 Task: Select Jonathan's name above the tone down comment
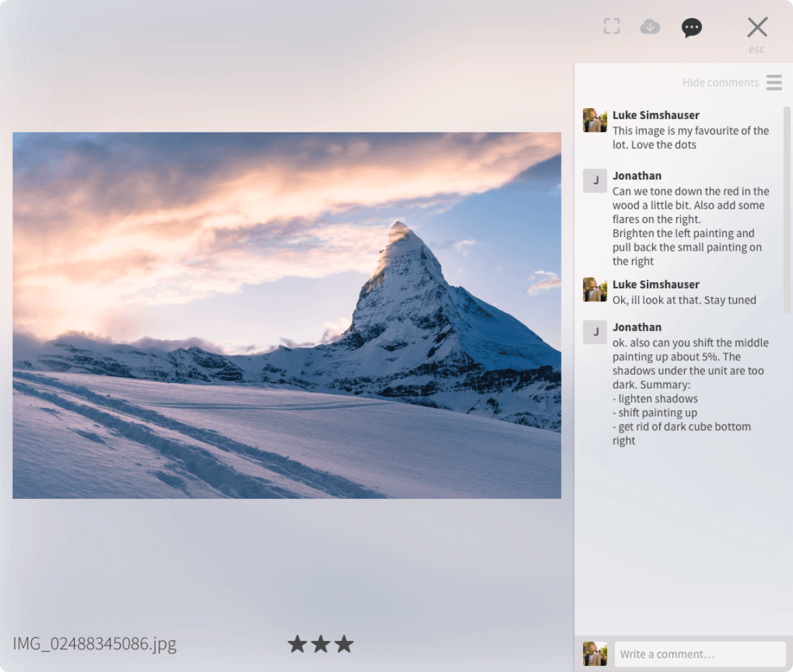click(x=636, y=176)
